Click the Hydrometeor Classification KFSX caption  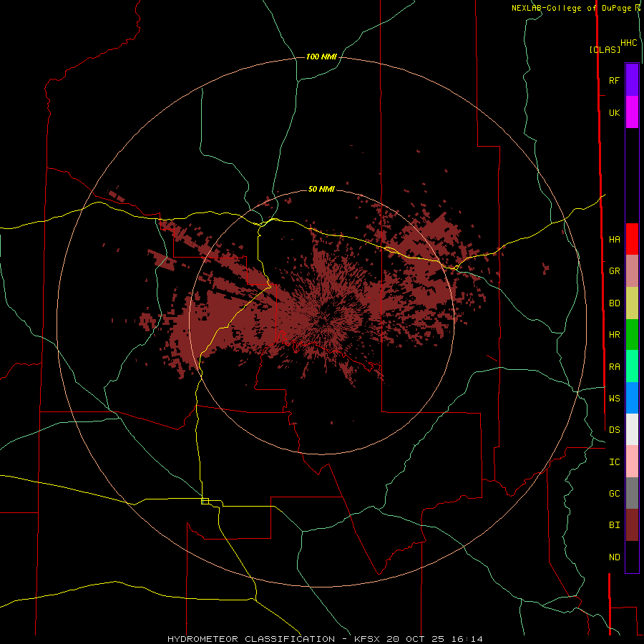coord(325,639)
